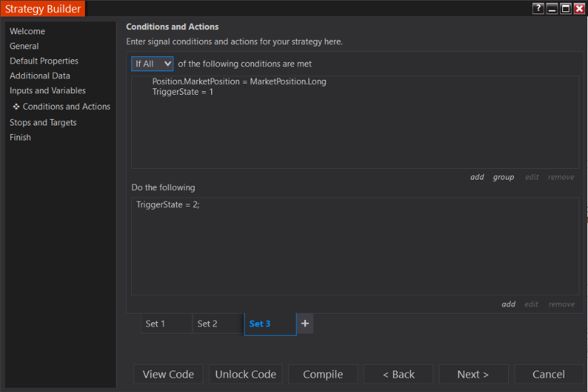
Task: Click the help question mark icon
Action: point(538,9)
